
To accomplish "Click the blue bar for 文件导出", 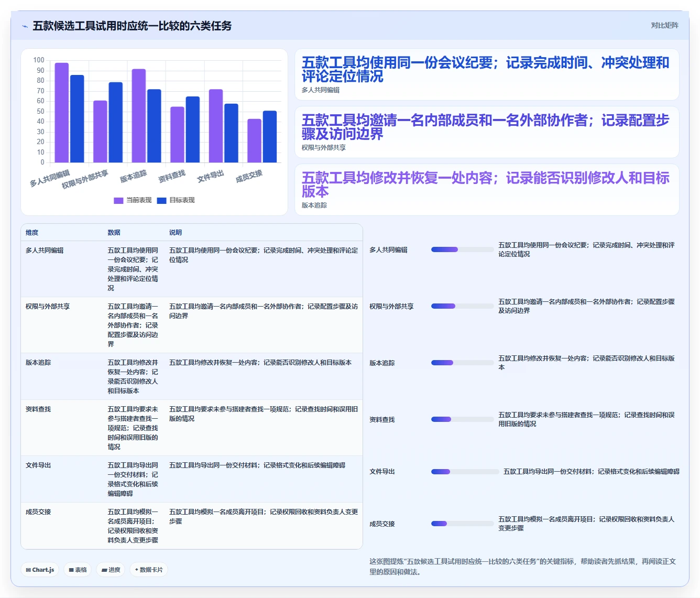I will pyautogui.click(x=231, y=133).
